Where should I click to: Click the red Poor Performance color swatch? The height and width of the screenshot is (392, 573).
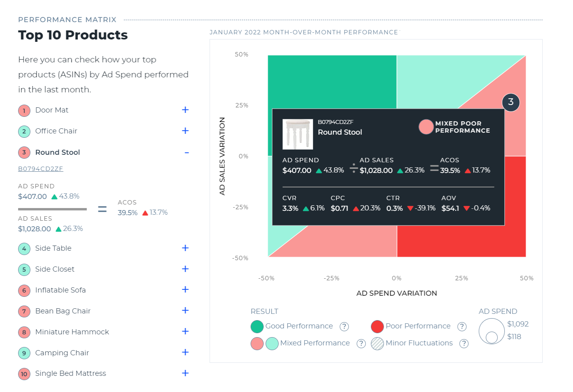coord(377,326)
